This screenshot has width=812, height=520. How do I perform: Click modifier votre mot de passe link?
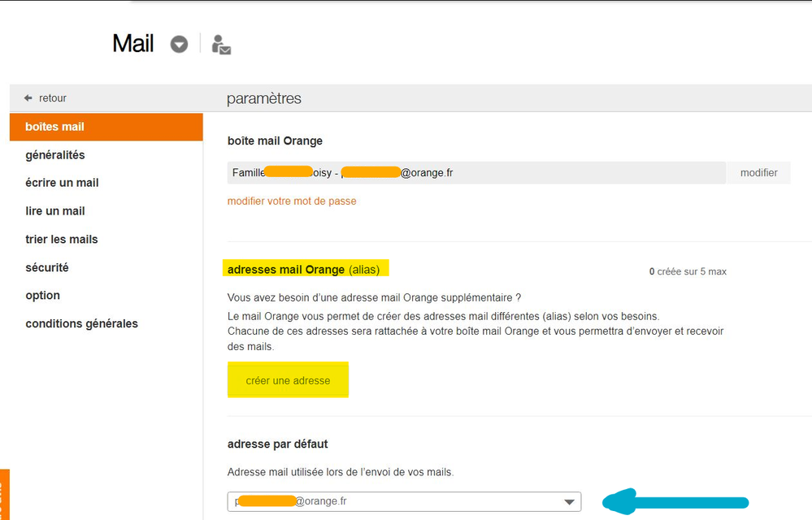292,201
